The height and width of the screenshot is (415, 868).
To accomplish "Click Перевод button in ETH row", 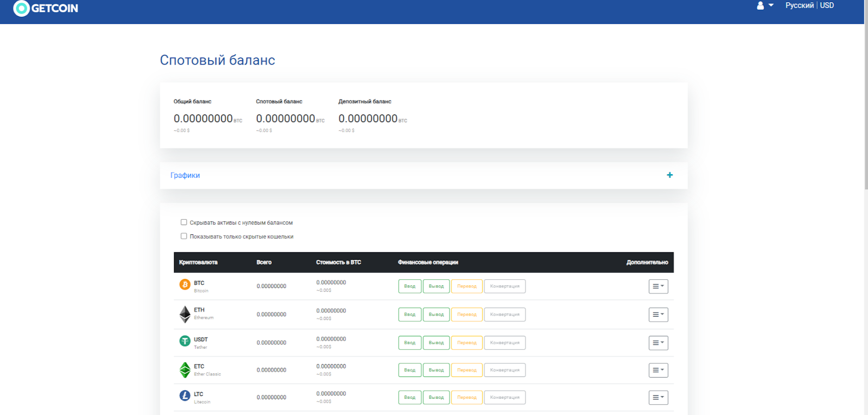I will click(467, 315).
